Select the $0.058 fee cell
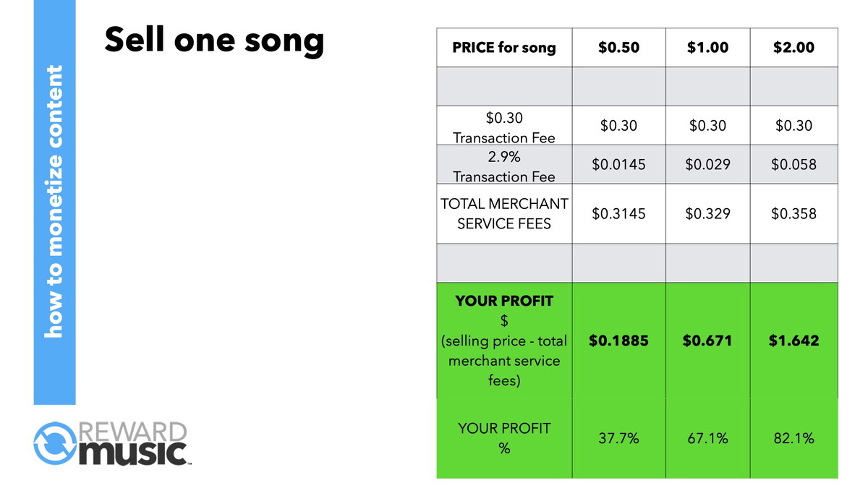868x488 pixels. [x=793, y=165]
